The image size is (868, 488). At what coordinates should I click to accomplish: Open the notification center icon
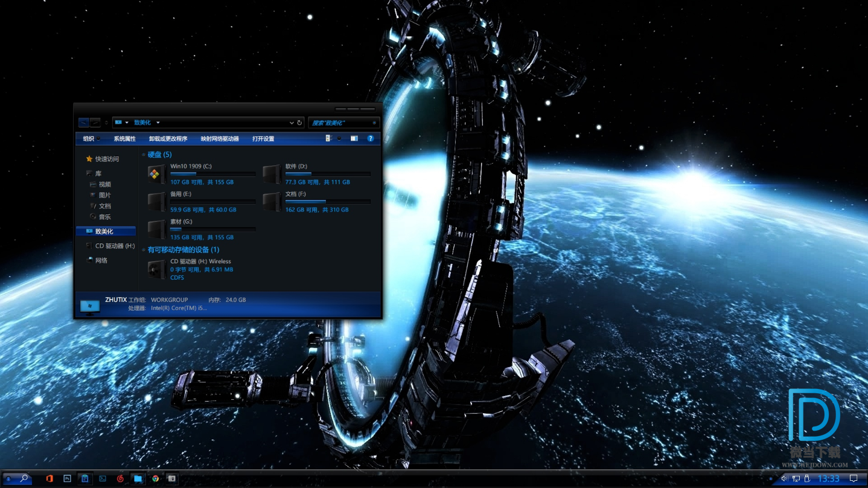pyautogui.click(x=854, y=478)
